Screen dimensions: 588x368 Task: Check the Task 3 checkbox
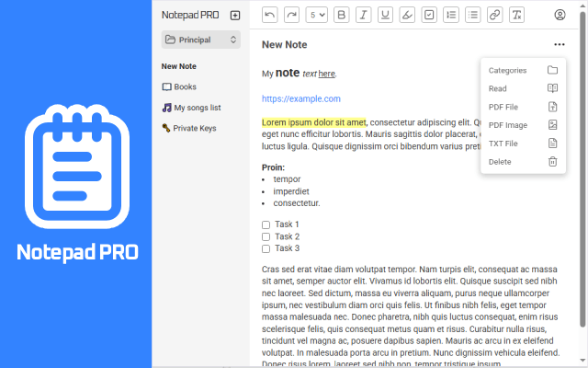[x=266, y=249]
